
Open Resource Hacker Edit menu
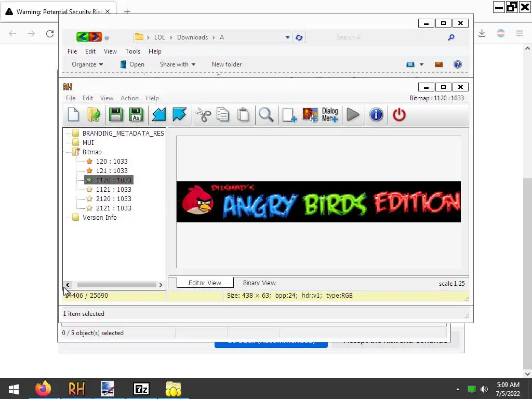click(x=87, y=98)
